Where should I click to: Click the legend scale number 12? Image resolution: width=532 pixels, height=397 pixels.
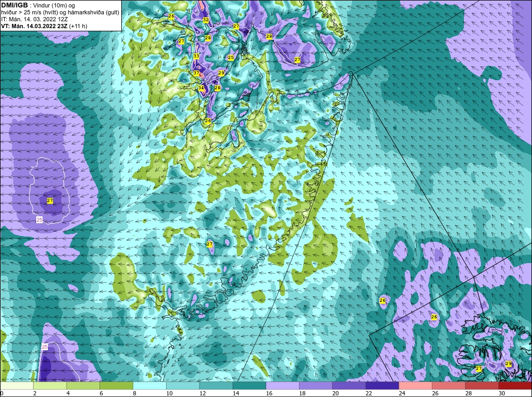pyautogui.click(x=203, y=393)
